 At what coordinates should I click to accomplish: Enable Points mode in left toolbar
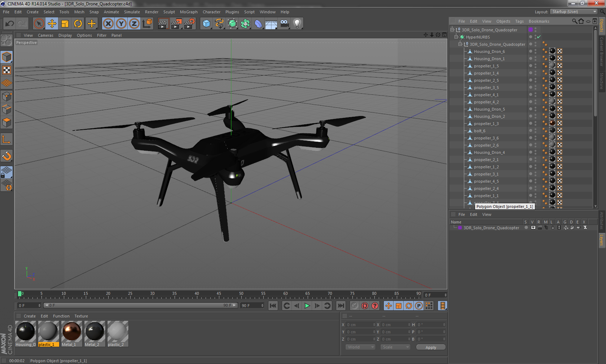pos(7,97)
